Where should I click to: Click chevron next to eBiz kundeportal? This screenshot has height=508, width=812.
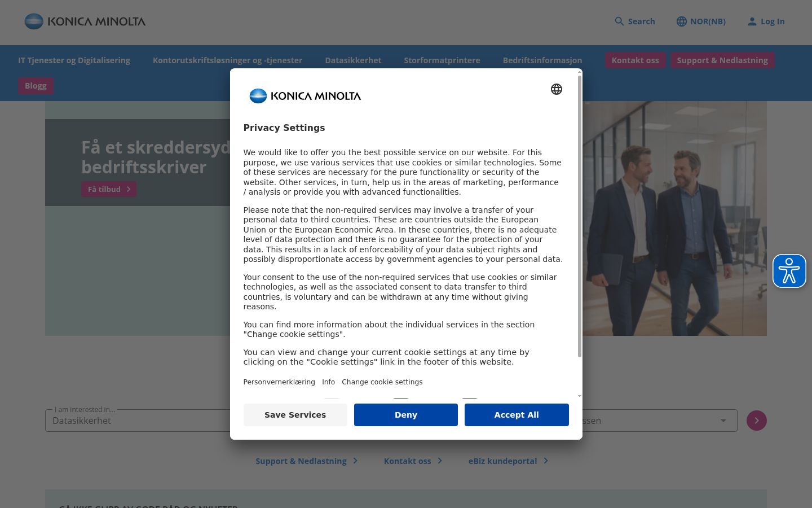546,461
